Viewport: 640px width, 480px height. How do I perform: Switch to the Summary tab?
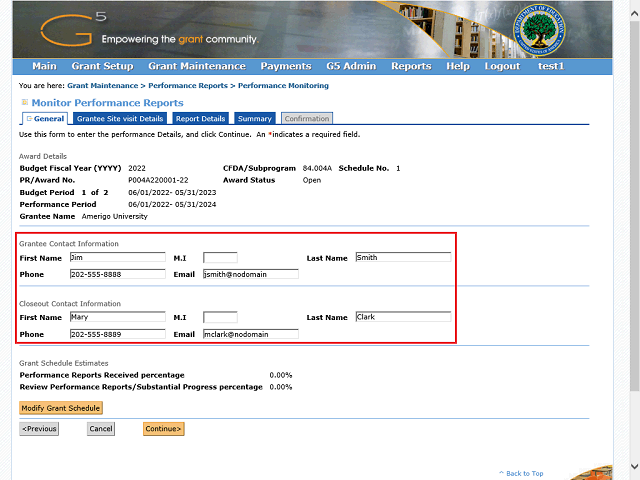click(255, 119)
